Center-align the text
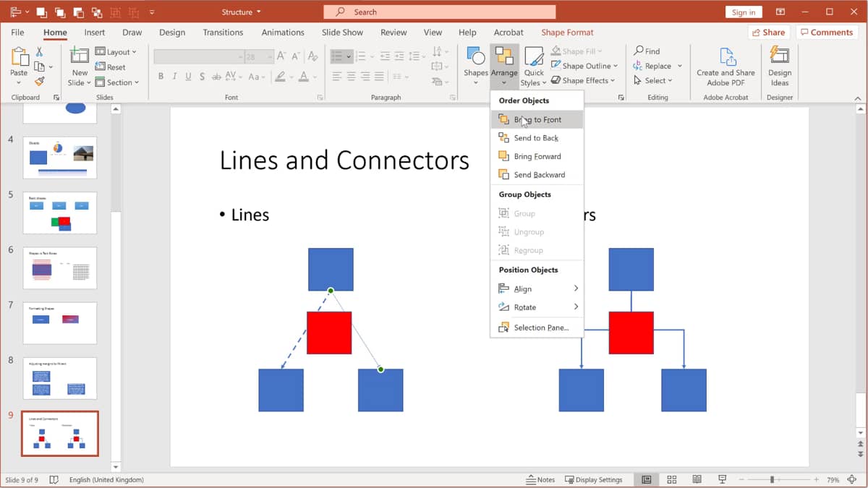868x488 pixels. [351, 77]
